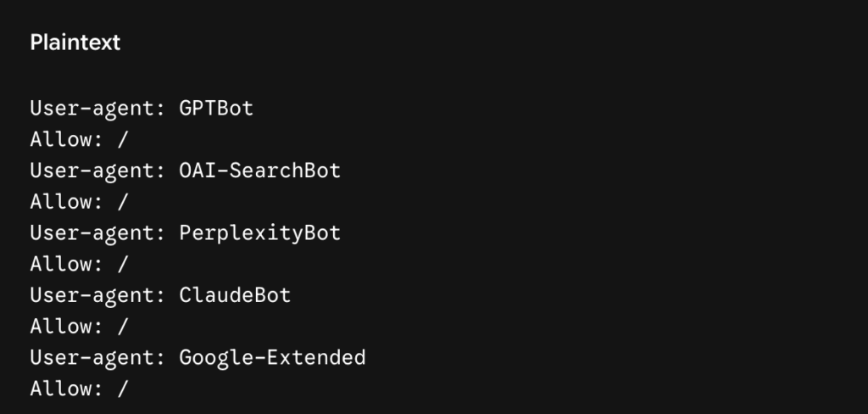
Task: Click the ClaudeBot user-agent name
Action: [x=236, y=295]
